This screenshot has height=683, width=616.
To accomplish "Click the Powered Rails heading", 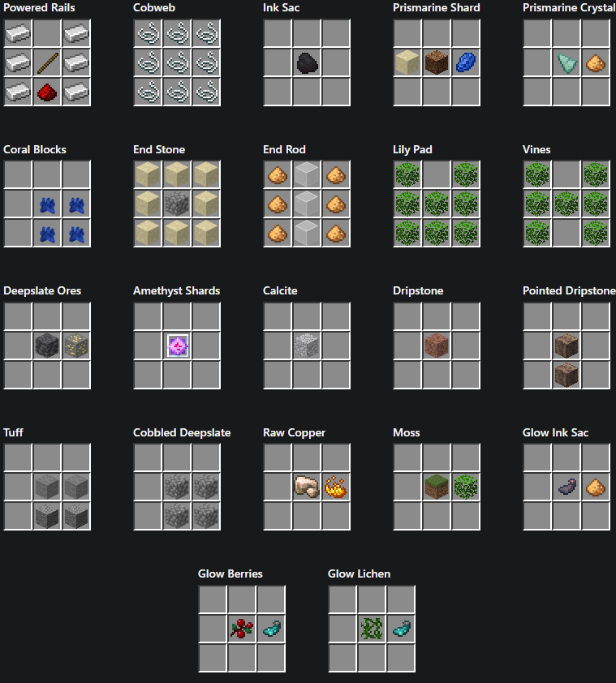I will click(39, 8).
